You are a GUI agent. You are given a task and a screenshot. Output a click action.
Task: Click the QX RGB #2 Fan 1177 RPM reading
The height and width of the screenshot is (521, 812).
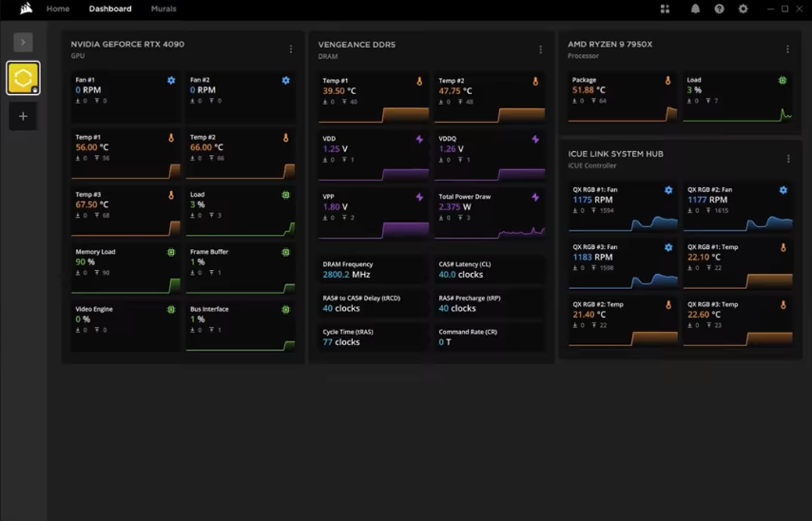click(707, 200)
